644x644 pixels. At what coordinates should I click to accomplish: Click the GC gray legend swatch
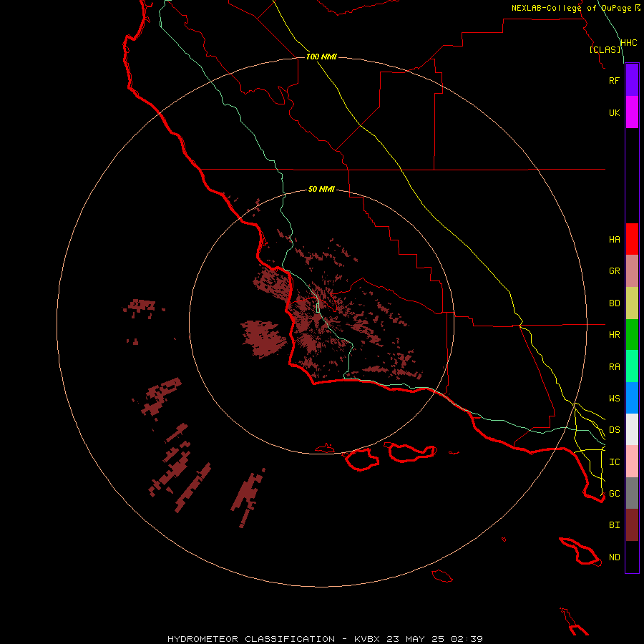tap(632, 493)
